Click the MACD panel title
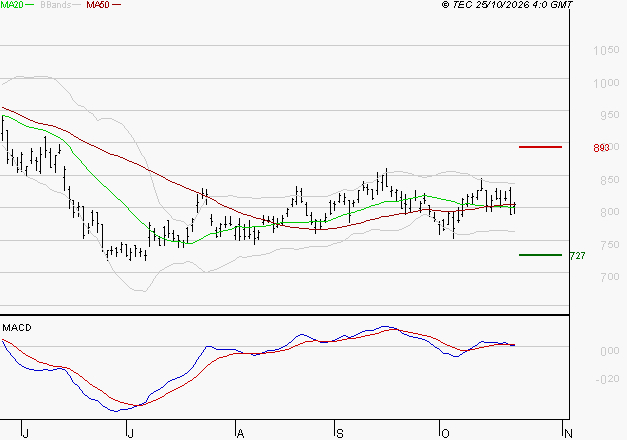 pos(17,328)
